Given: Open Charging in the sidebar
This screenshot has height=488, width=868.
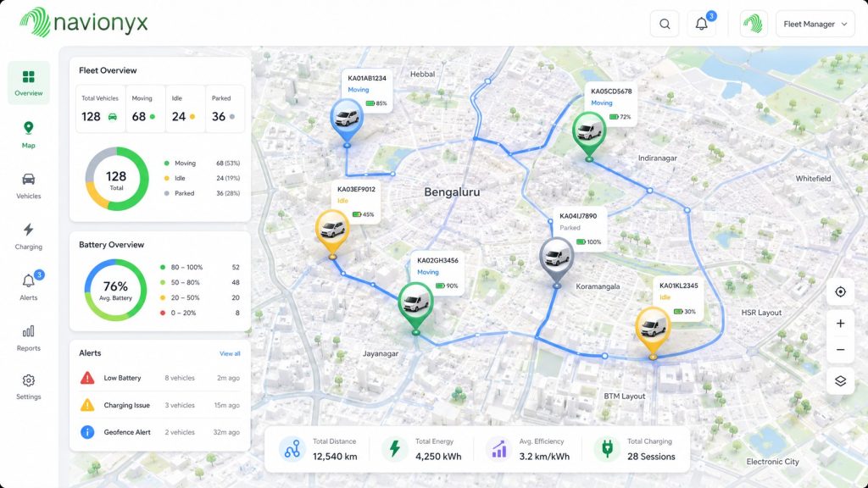Looking at the screenshot, I should pos(29,237).
